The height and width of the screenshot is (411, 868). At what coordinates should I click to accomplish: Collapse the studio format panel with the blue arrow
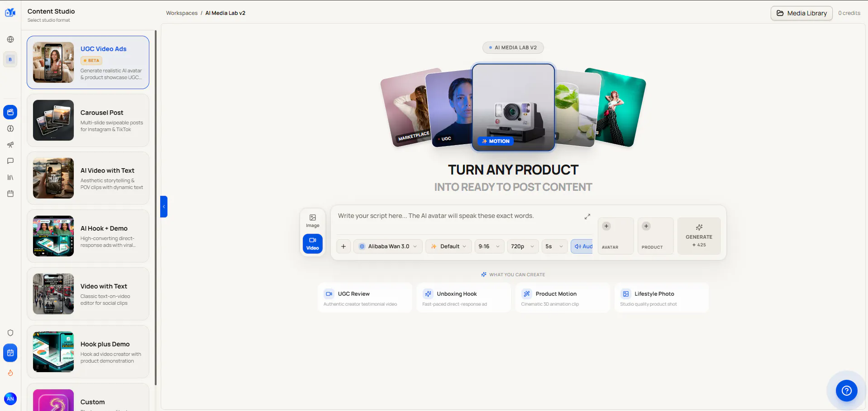coord(164,207)
